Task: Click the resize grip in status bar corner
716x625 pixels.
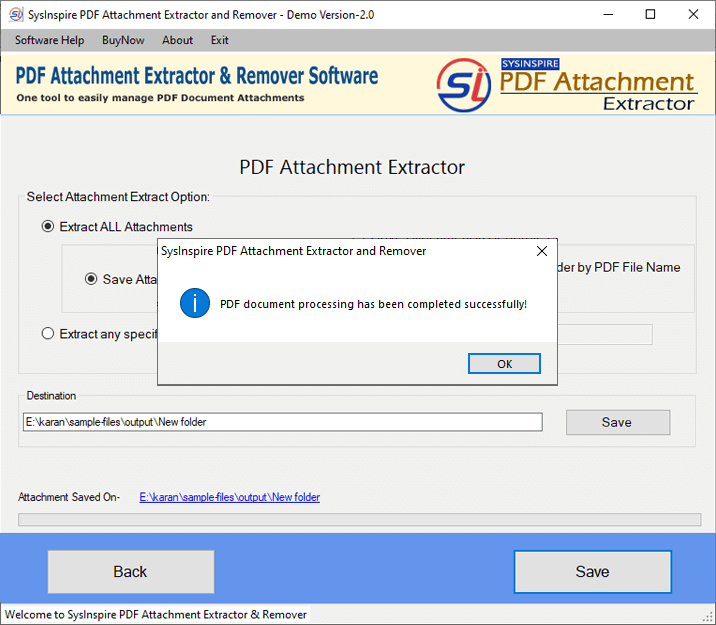Action: pyautogui.click(x=709, y=618)
